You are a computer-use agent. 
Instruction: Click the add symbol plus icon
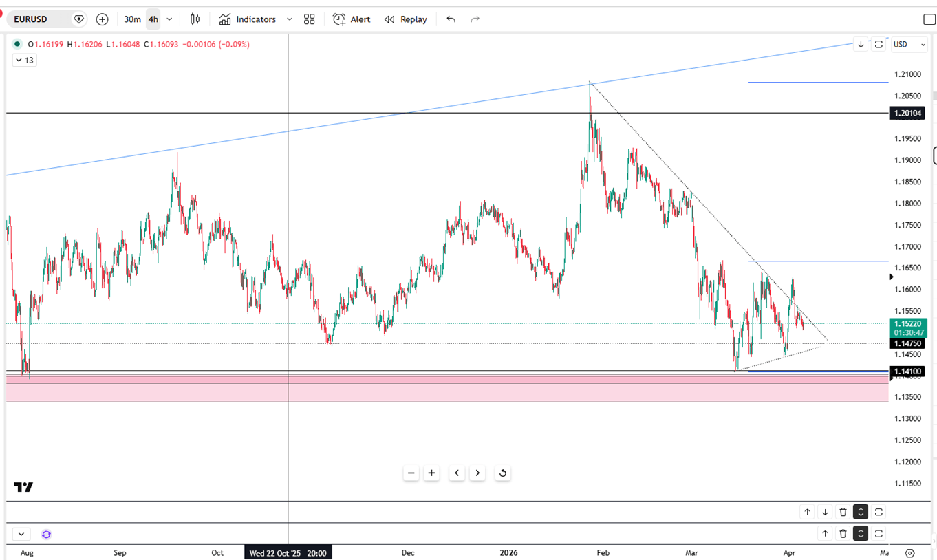point(102,19)
